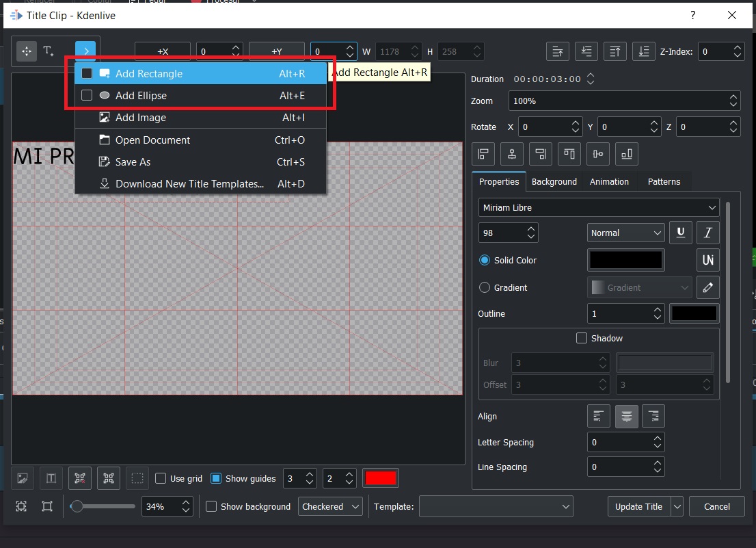Click the raise object to top icon
The image size is (756, 548).
coord(615,51)
